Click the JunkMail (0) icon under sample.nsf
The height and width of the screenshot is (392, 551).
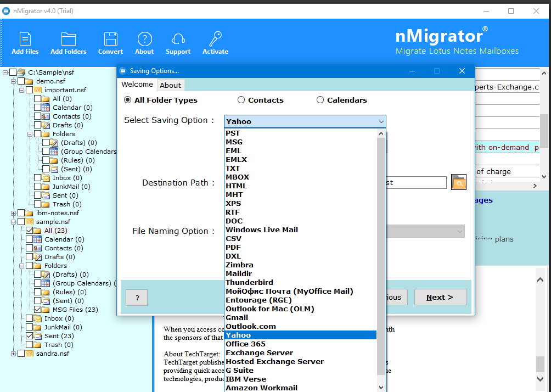click(38, 327)
